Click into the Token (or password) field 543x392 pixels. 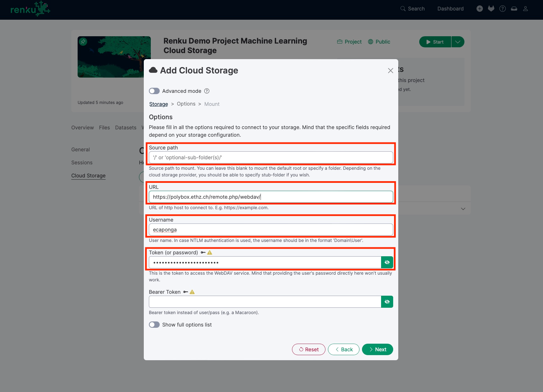pos(265,262)
